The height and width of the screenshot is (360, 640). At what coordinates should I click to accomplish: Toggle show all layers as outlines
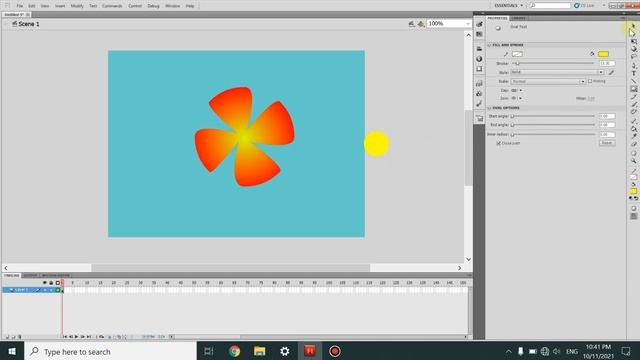point(58,282)
